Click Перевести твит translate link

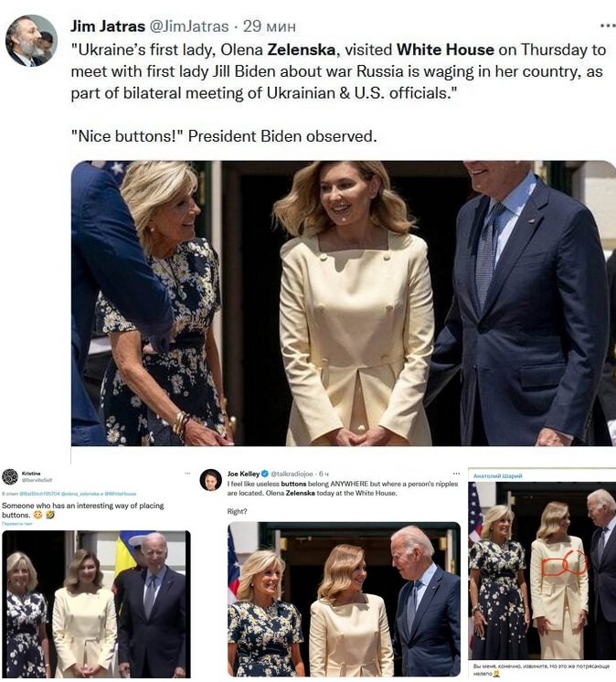point(17,524)
